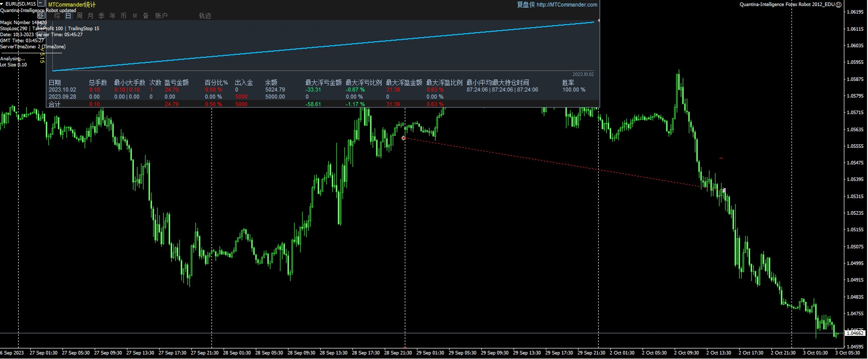Select the M tab in statistics panel
Screen dimensions: 868x359
pyautogui.click(x=134, y=16)
